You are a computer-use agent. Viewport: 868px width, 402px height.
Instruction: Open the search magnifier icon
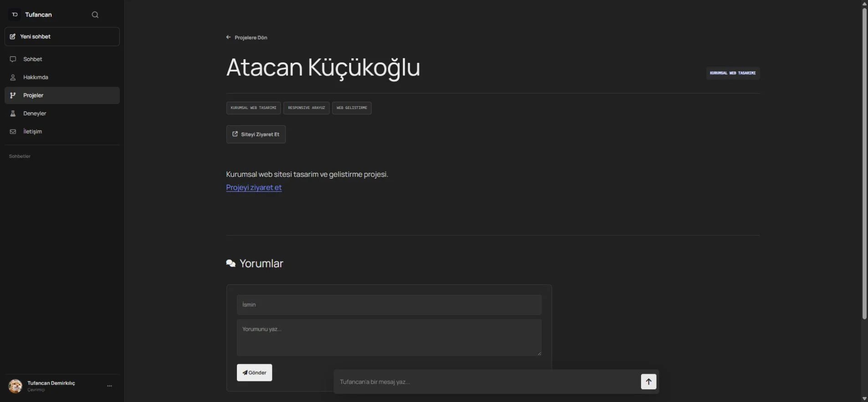click(95, 15)
